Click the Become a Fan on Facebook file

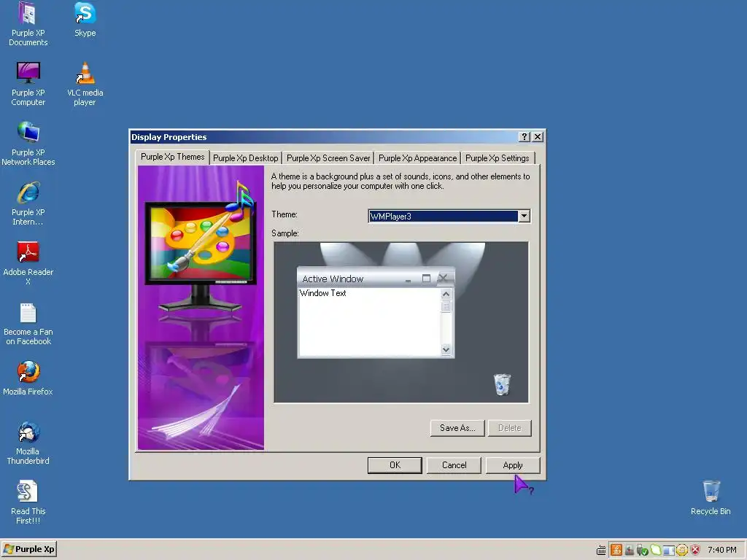click(28, 323)
